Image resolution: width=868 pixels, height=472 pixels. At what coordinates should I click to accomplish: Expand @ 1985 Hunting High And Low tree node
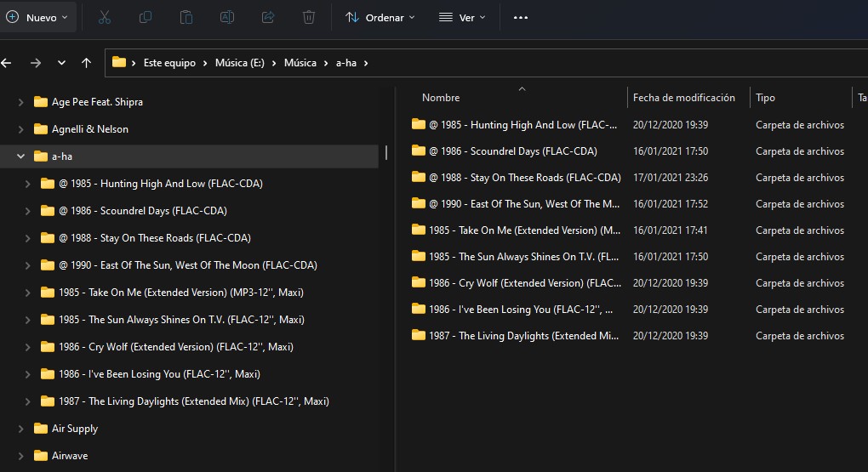(28, 184)
